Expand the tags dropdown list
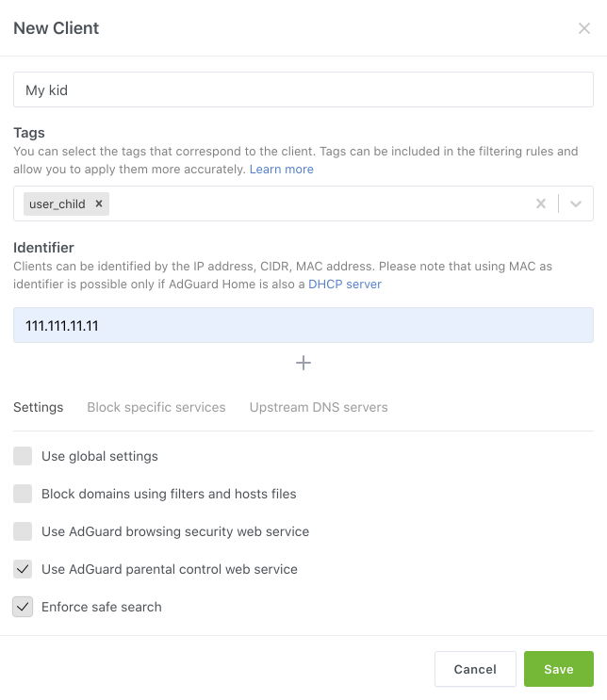The width and height of the screenshot is (607, 700). coord(576,203)
